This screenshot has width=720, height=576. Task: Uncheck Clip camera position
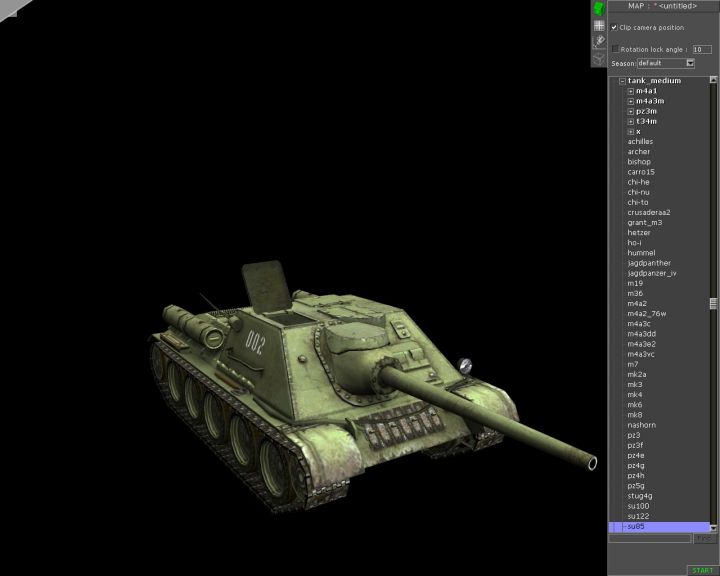pos(614,27)
